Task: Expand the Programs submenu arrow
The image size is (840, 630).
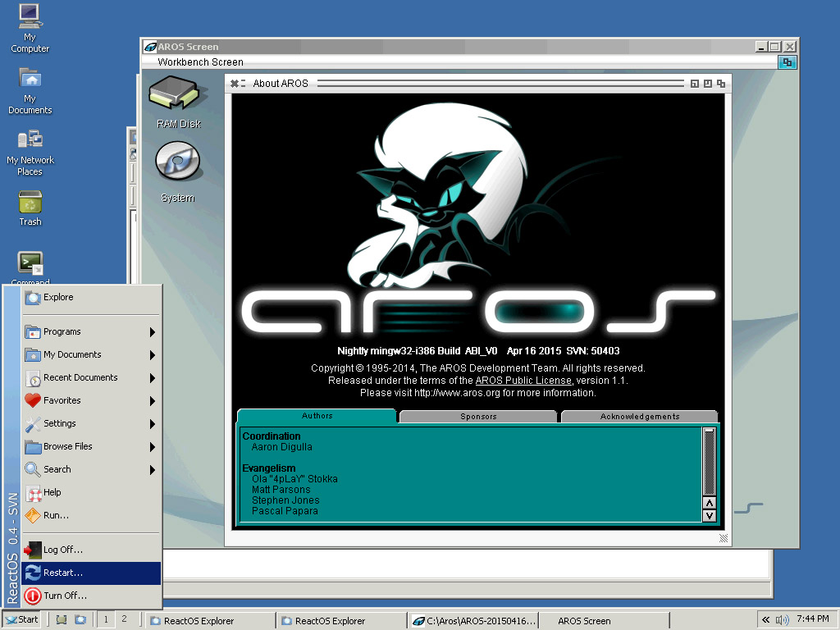Action: (153, 332)
